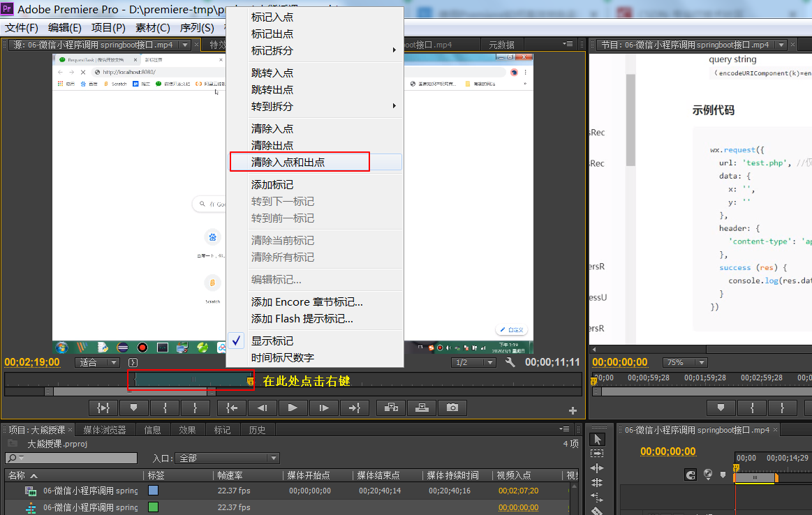Click the Mark In brace button
812x515 pixels.
[x=165, y=408]
